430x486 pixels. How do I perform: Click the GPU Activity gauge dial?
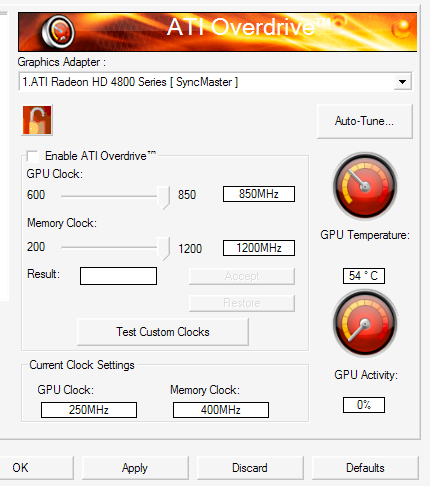click(365, 323)
